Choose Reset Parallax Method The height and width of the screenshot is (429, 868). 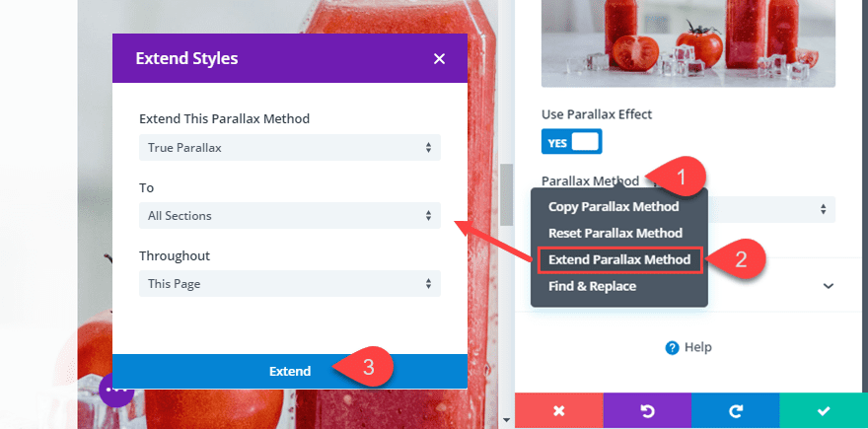click(x=615, y=233)
